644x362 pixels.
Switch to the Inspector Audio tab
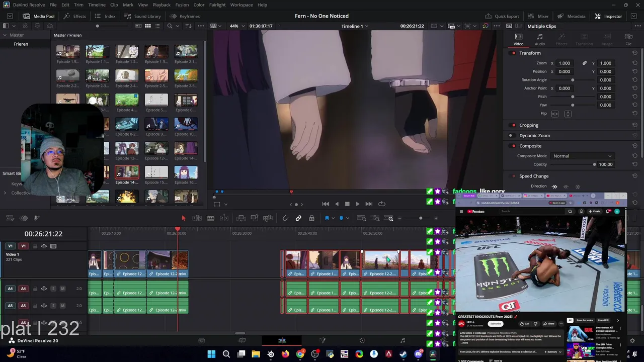(539, 40)
